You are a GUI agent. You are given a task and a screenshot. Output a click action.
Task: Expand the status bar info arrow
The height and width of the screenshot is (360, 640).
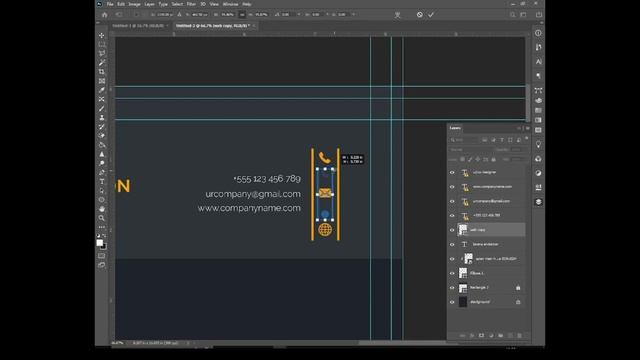pyautogui.click(x=188, y=343)
